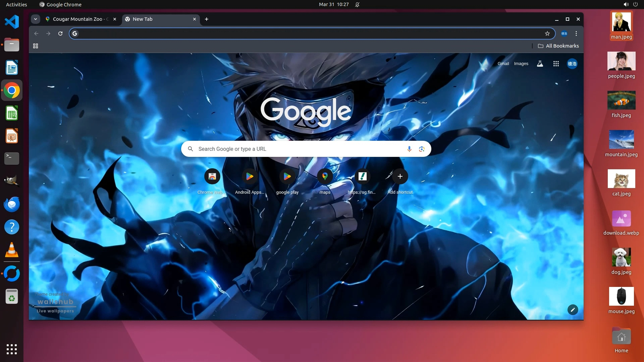
Task: Open Chrome three-dot menu
Action: click(576, 34)
